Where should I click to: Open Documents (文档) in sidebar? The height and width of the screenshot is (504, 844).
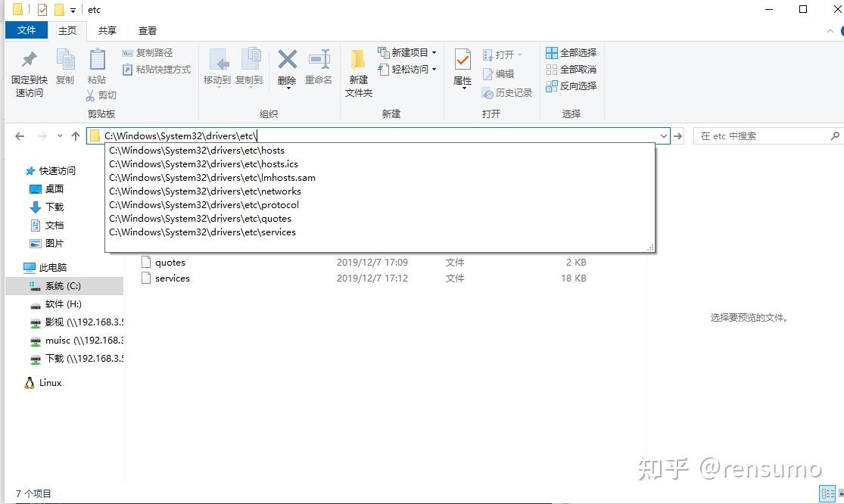coord(47,226)
